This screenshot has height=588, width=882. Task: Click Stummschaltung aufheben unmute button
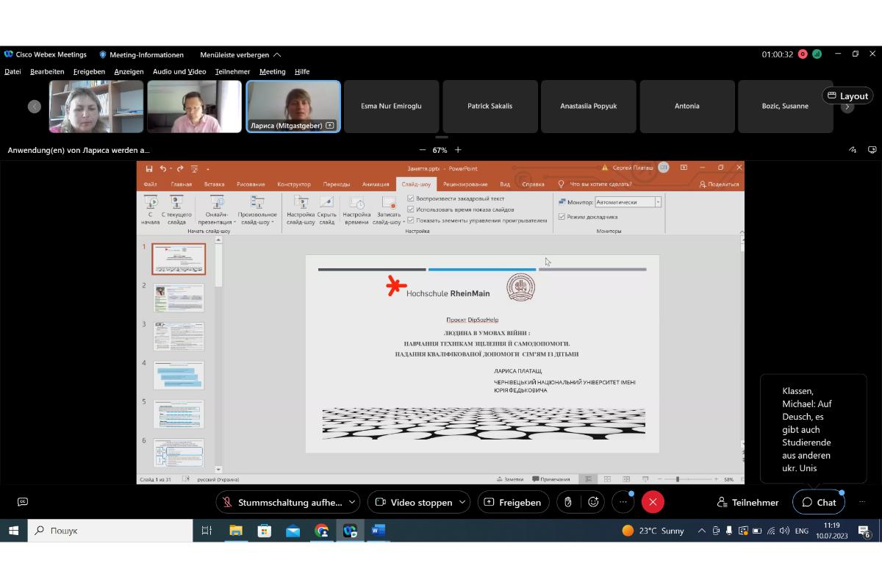click(283, 502)
